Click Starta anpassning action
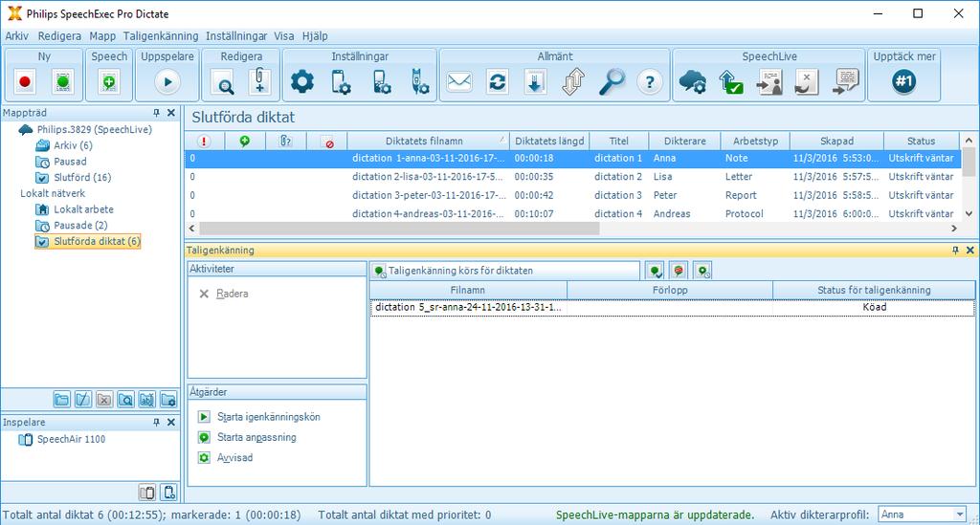This screenshot has height=525, width=980. [256, 438]
